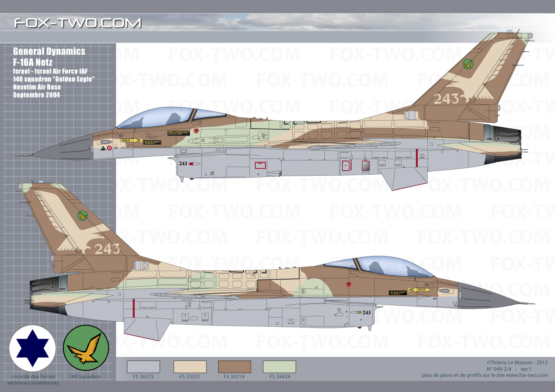Click the tail number 243 on lower profile fin
Screen dimensions: 555x392
click(107, 249)
